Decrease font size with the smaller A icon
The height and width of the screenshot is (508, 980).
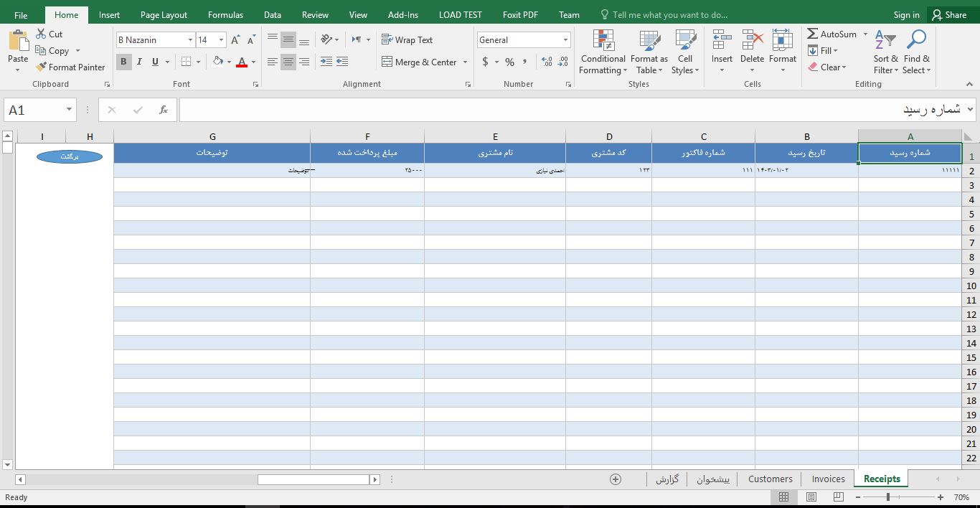click(252, 40)
